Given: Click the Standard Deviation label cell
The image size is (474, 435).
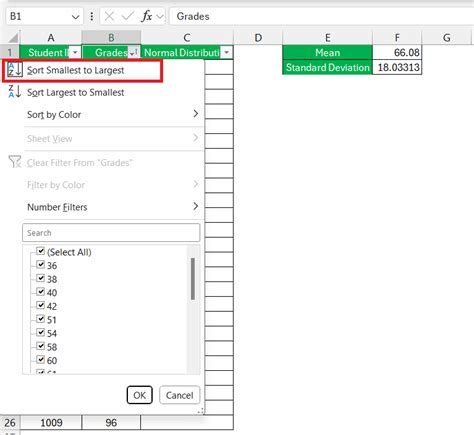Looking at the screenshot, I should click(x=327, y=67).
